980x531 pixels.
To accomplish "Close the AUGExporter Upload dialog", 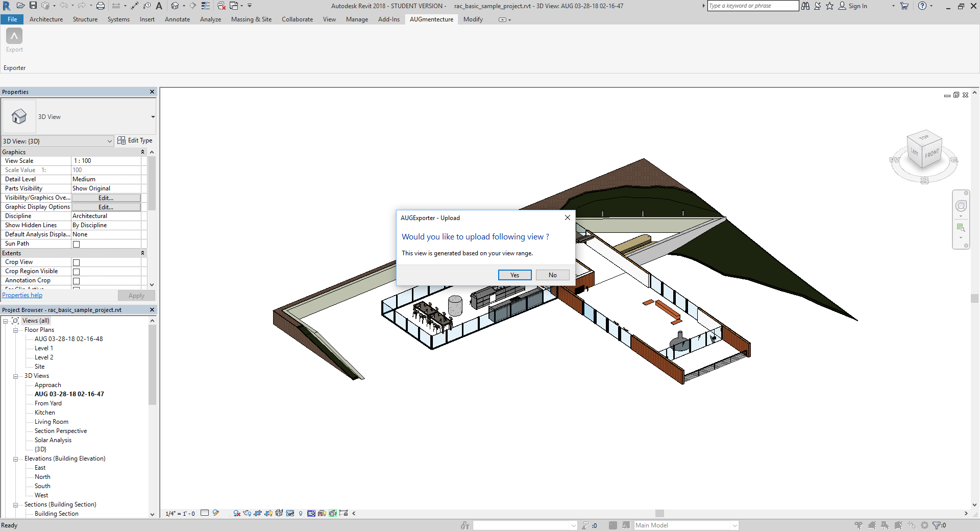I will coord(567,218).
